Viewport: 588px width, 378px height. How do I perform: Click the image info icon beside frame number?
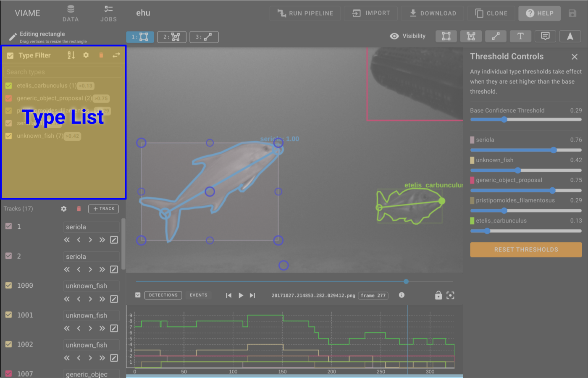(402, 295)
